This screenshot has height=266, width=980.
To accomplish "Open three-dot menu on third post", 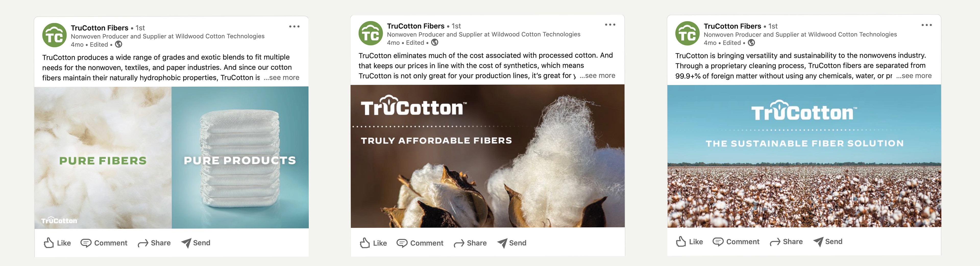I will click(x=926, y=25).
